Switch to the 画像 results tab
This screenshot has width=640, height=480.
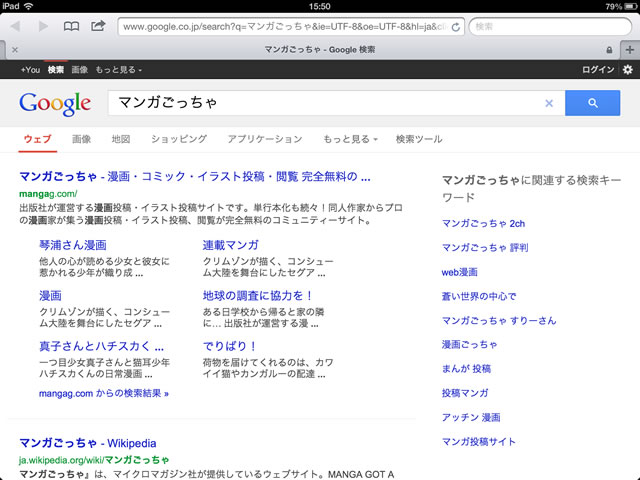pos(81,139)
